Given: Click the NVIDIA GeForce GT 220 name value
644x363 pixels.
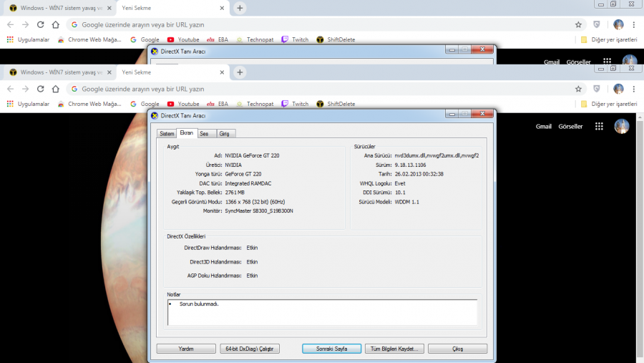Looking at the screenshot, I should click(252, 155).
